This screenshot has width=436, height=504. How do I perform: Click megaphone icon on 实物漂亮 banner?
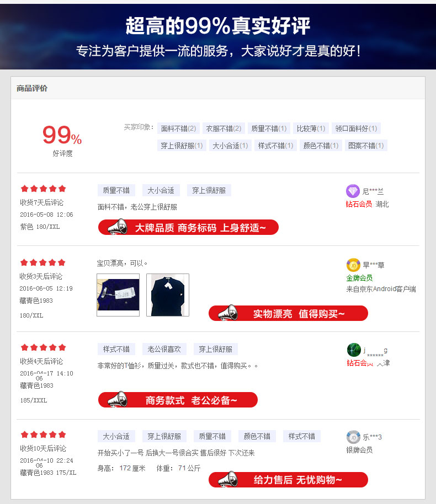click(x=228, y=313)
